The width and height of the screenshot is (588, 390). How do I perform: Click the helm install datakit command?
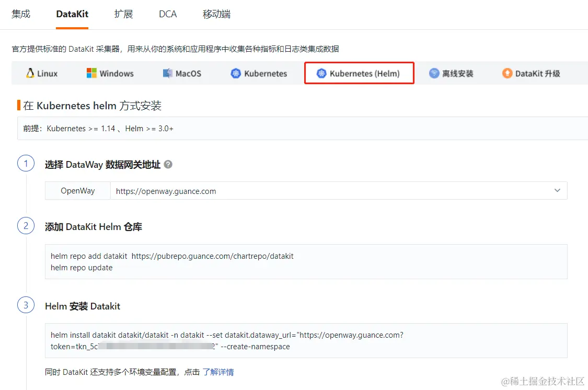(227, 335)
